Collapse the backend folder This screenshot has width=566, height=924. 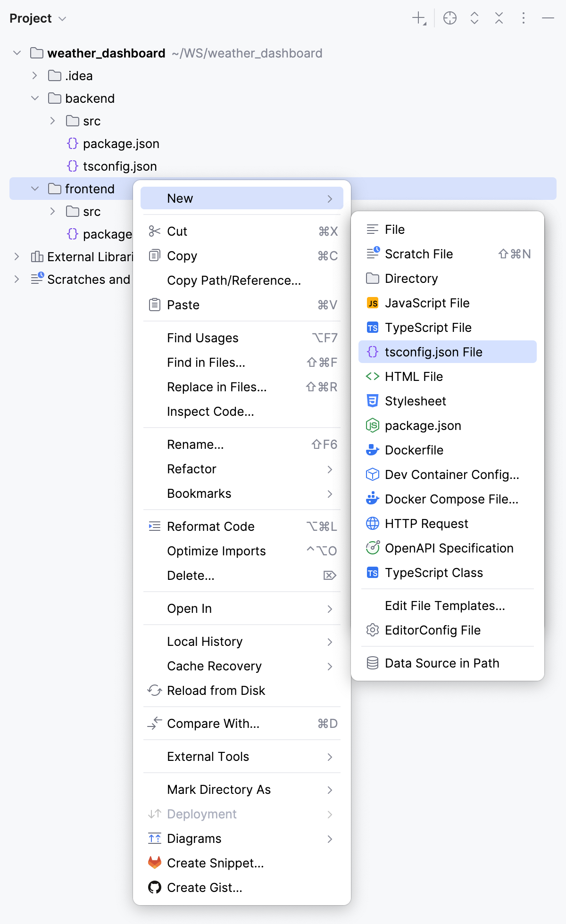34,98
